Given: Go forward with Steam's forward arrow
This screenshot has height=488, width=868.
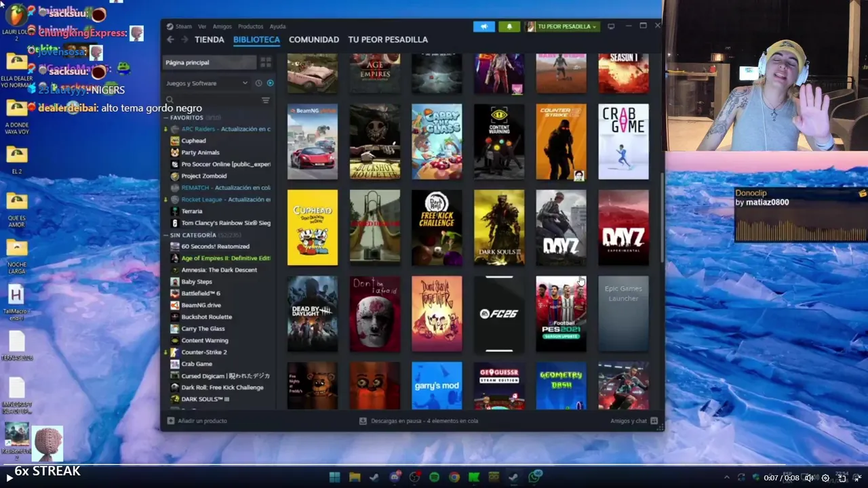Looking at the screenshot, I should pos(184,39).
